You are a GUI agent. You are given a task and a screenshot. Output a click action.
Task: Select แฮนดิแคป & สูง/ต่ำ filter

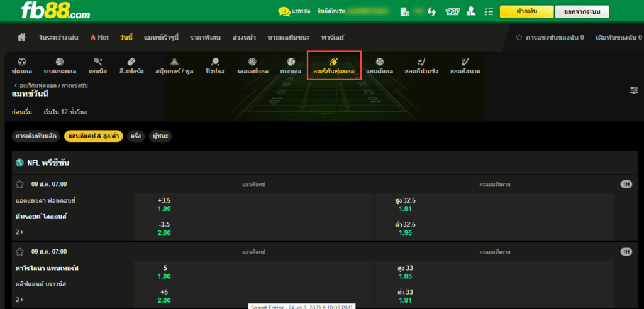coord(94,136)
